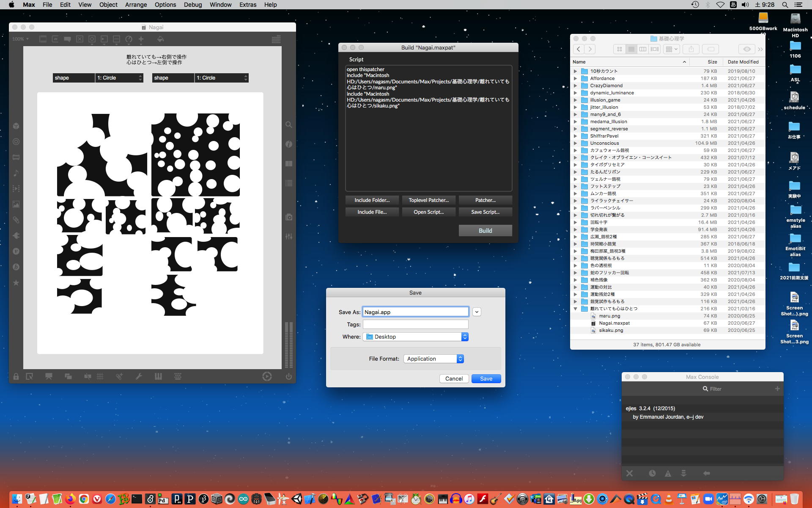
Task: Toggle audio power button in patcher
Action: click(288, 376)
